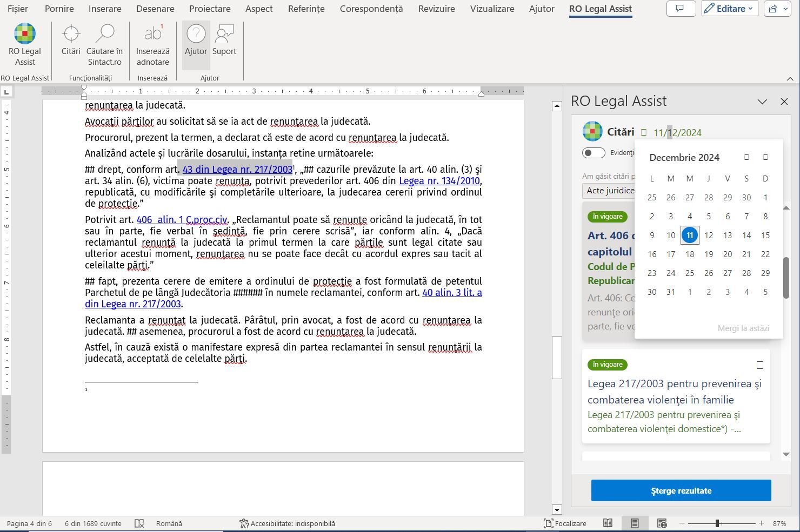Select day 12 in December calendar

(709, 235)
